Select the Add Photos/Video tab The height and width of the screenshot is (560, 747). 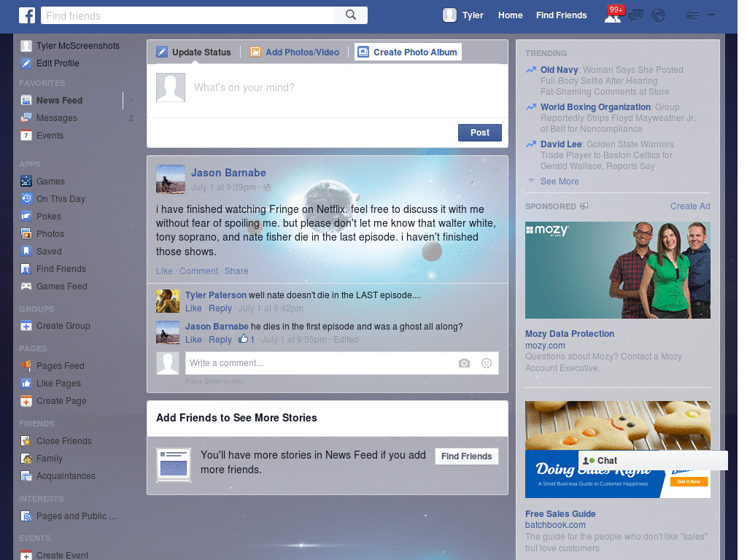pyautogui.click(x=295, y=52)
